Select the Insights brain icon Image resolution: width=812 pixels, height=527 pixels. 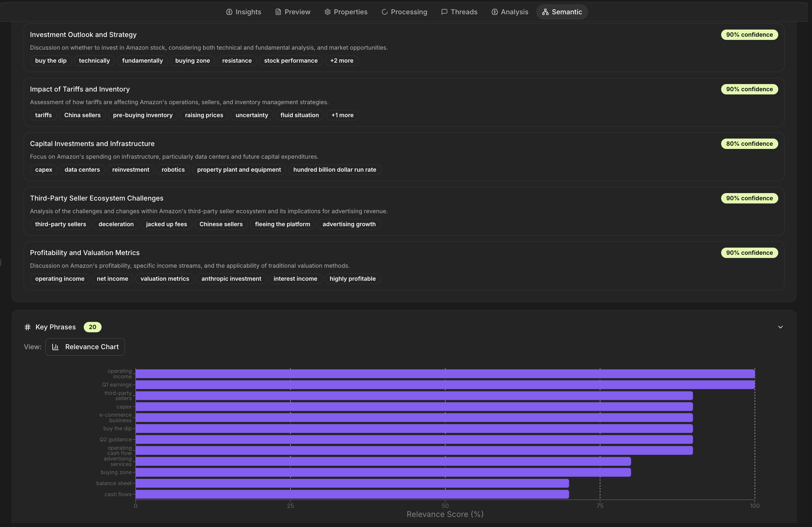point(229,12)
